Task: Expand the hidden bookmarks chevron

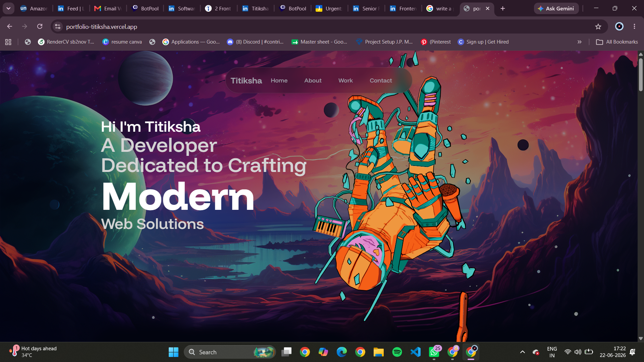Action: pos(579,42)
